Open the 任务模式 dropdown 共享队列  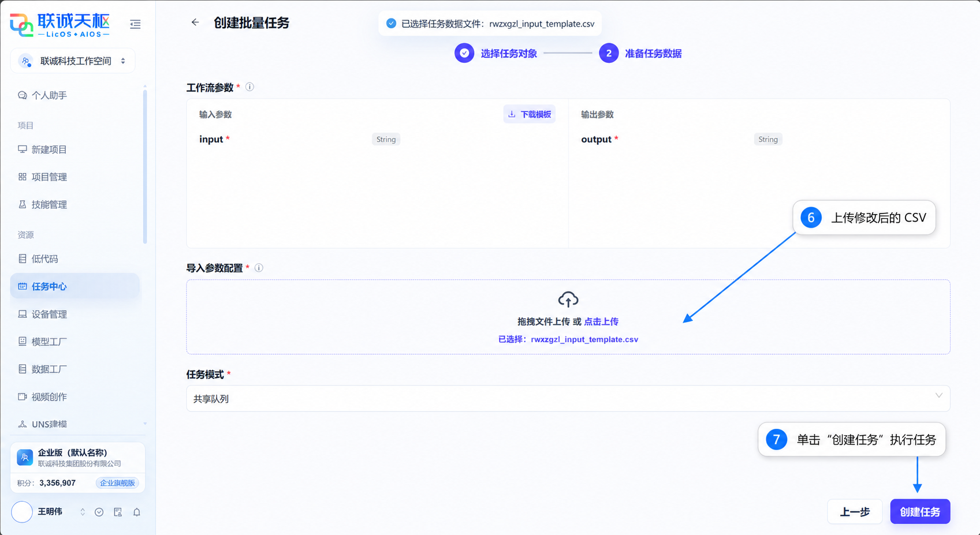pos(568,399)
